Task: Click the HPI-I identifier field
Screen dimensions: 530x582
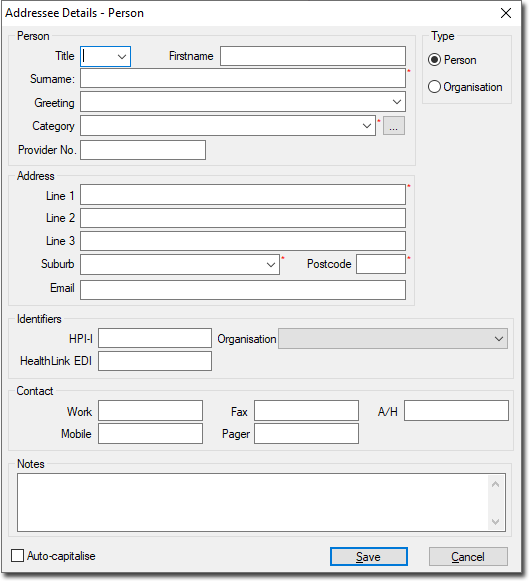Action: pyautogui.click(x=155, y=338)
